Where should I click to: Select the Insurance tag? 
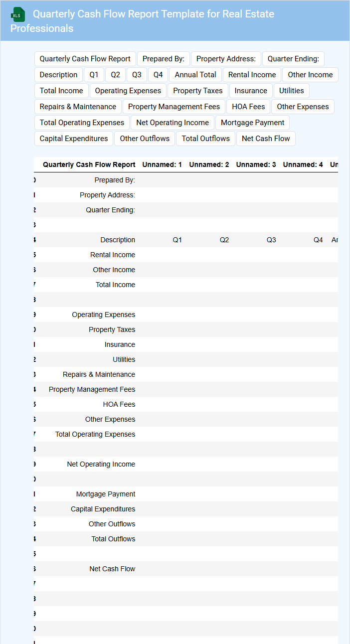coord(251,91)
